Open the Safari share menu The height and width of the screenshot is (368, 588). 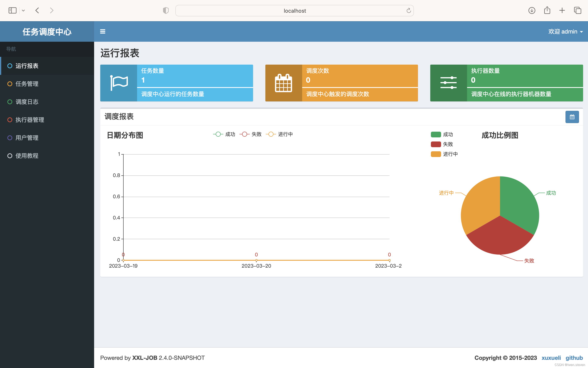pyautogui.click(x=547, y=10)
